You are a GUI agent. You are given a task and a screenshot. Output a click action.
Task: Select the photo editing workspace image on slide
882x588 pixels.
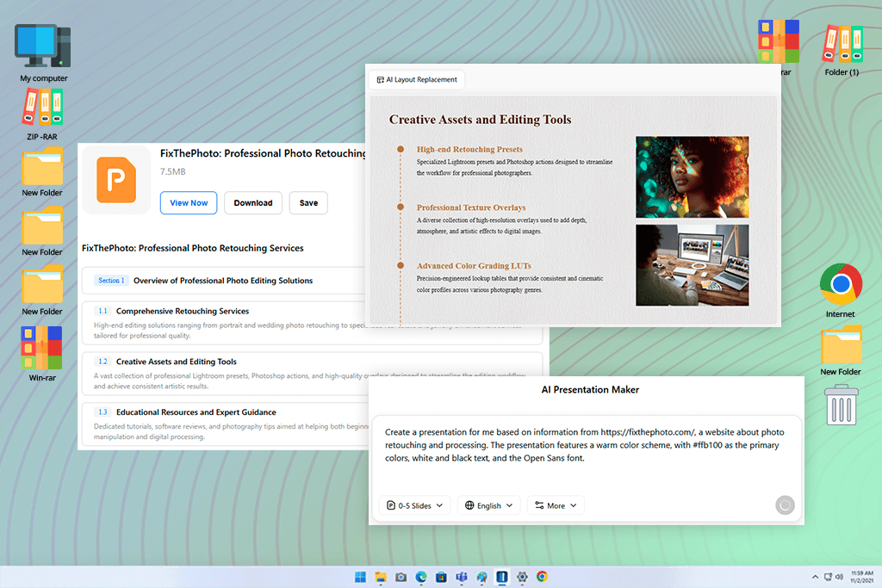point(692,265)
